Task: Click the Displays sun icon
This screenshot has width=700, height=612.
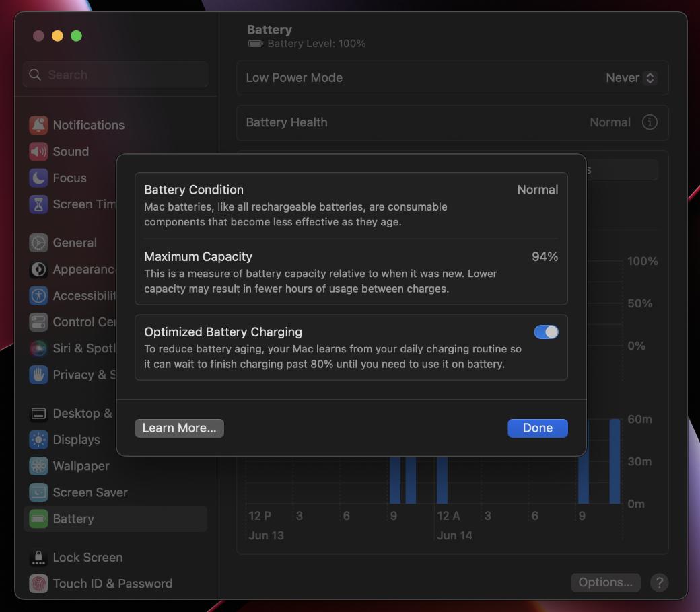Action: tap(38, 440)
